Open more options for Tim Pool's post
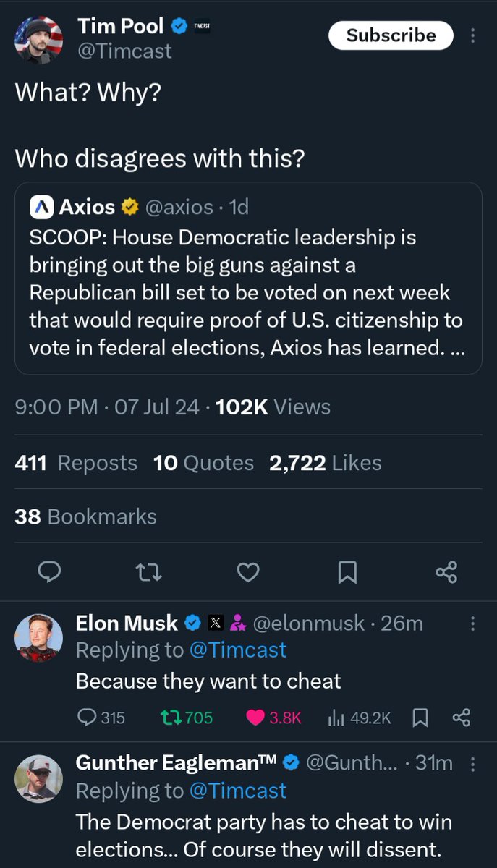Screen dimensions: 497x868 pos(472,35)
